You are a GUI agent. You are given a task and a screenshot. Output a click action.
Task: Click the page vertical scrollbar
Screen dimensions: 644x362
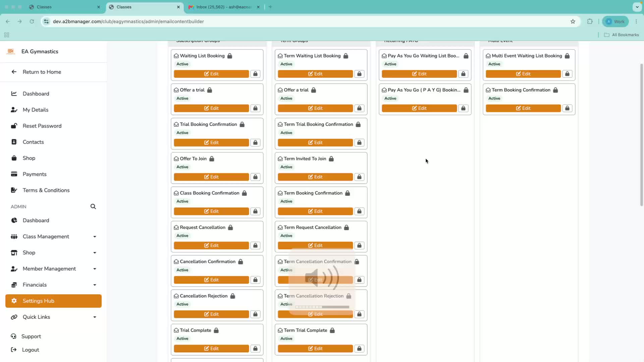[641, 134]
